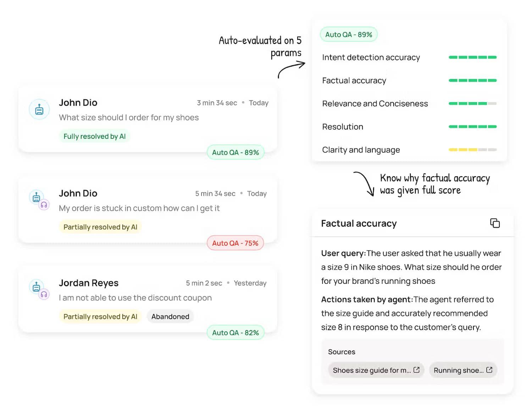Open the Running shoe source link
The height and width of the screenshot is (412, 532).
point(463,370)
